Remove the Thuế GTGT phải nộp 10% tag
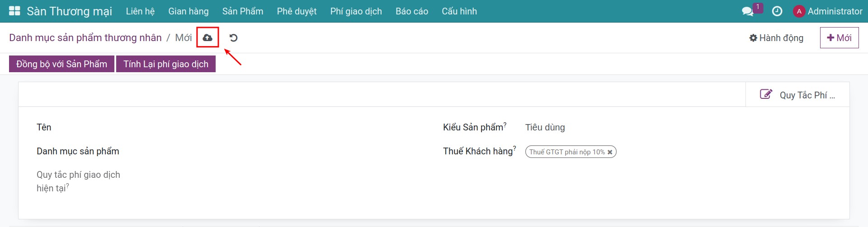The image size is (868, 227). (610, 152)
